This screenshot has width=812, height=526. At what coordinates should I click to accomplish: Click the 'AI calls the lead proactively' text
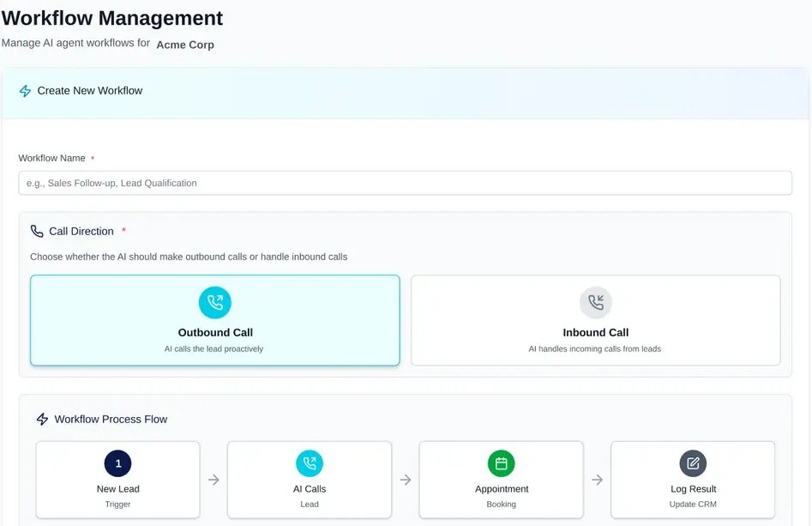[x=214, y=348]
